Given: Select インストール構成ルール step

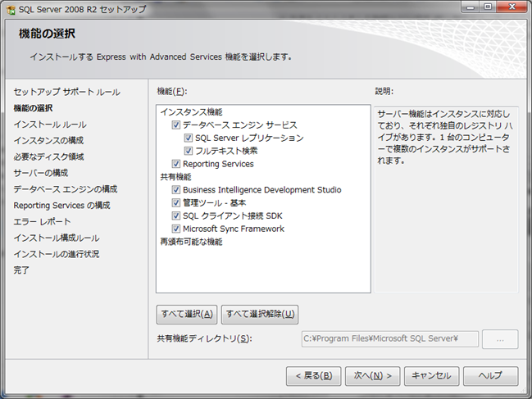Looking at the screenshot, I should coord(57,238).
